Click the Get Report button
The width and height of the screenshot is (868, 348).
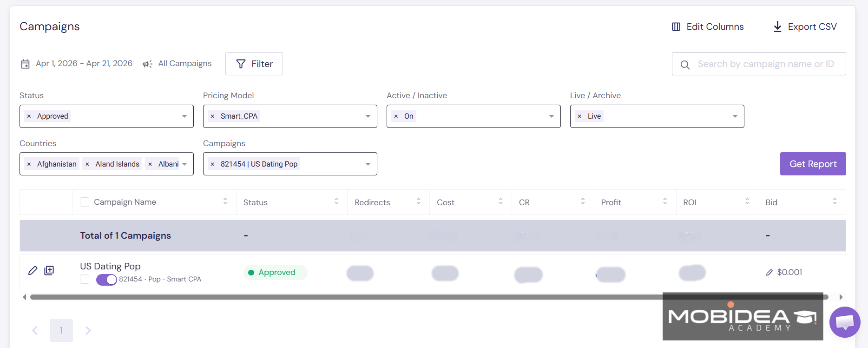(x=813, y=164)
